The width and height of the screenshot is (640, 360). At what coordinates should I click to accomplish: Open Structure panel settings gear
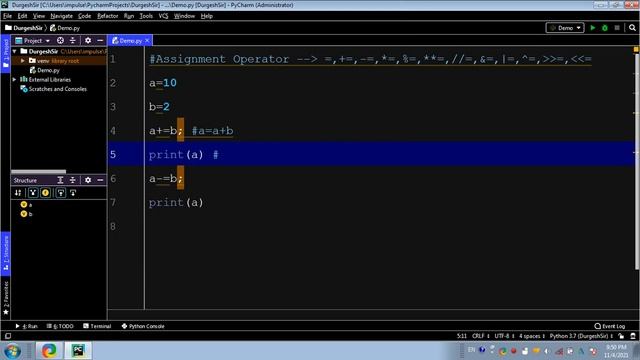point(88,180)
